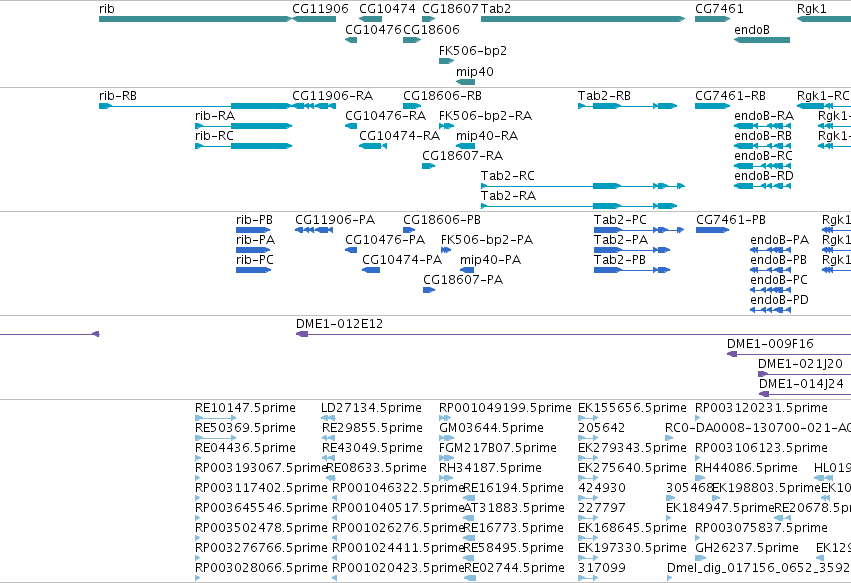Click the CG10476 gene label
The height and width of the screenshot is (583, 851).
pyautogui.click(x=373, y=30)
